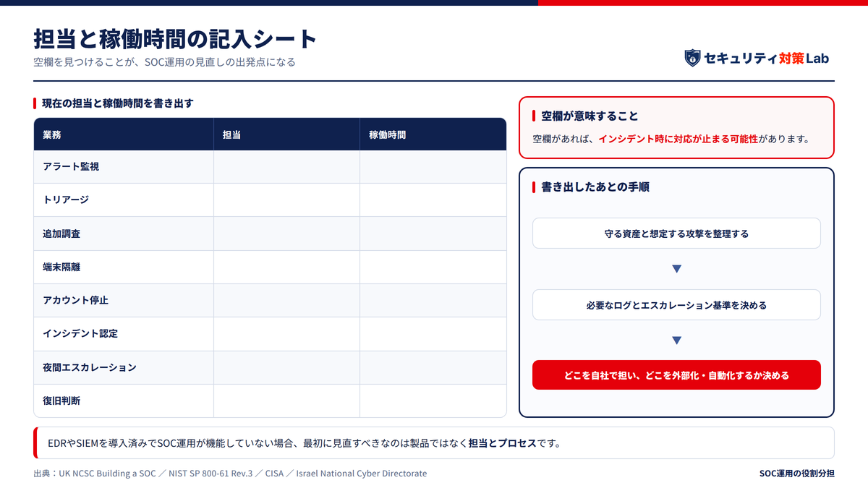Click the heading 空欄が意味すること
This screenshot has width=868, height=488.
point(590,116)
